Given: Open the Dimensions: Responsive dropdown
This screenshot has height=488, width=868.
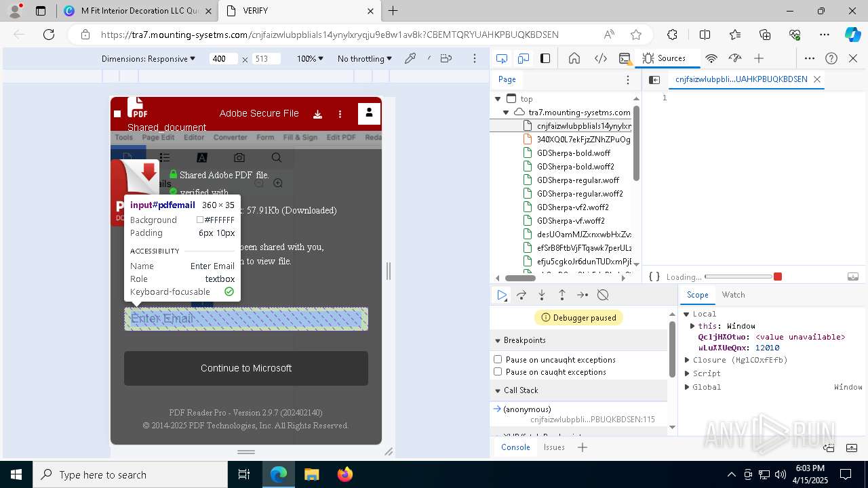Looking at the screenshot, I should tap(149, 59).
